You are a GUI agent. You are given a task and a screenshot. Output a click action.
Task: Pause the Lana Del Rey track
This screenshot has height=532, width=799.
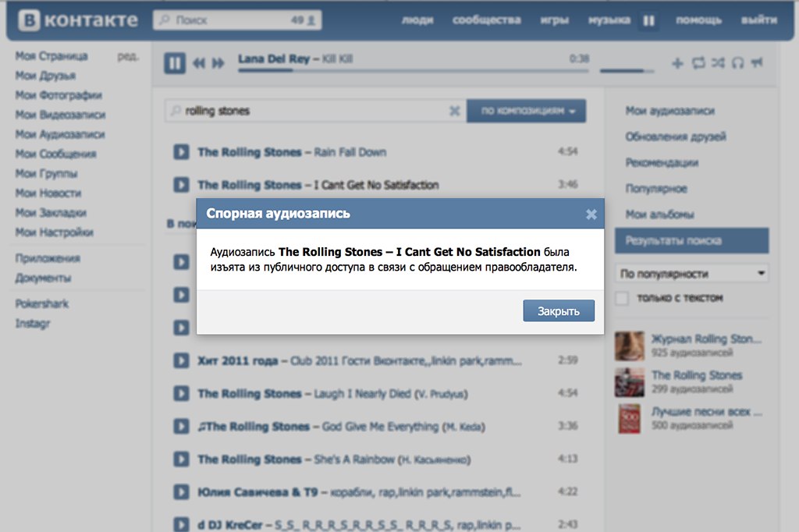175,62
